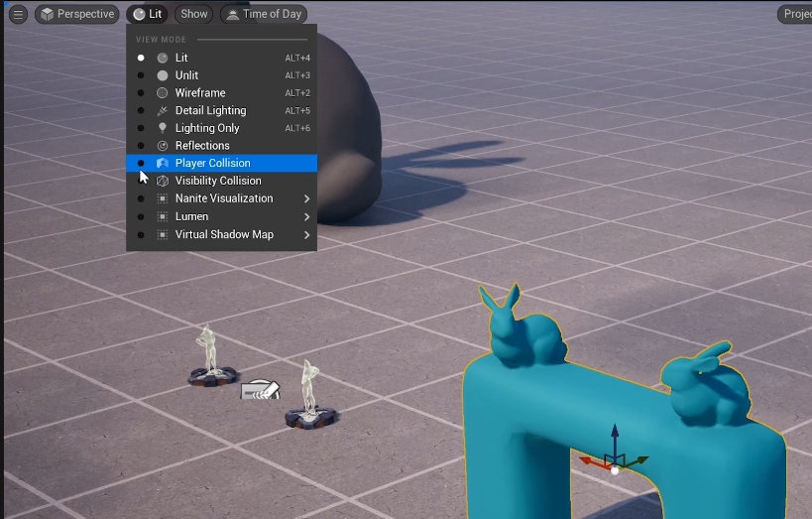This screenshot has height=519, width=812.
Task: Select the Wireframe radio button
Action: point(141,93)
